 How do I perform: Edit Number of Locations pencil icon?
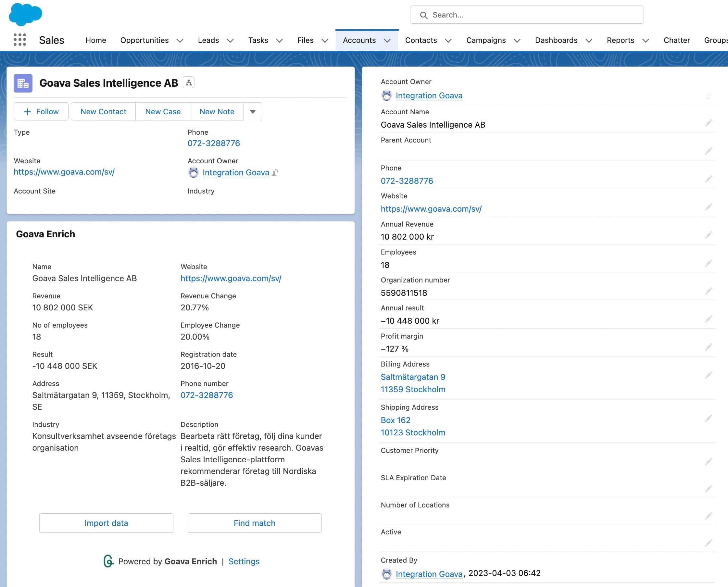coord(709,516)
